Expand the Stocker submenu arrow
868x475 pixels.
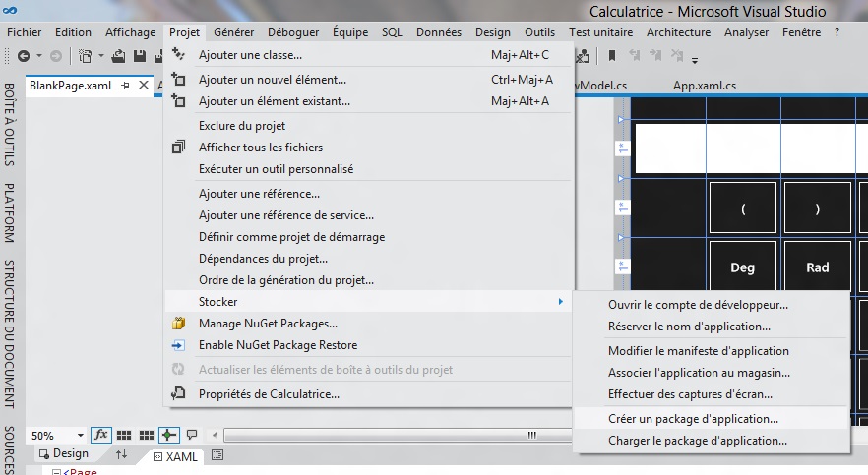point(561,301)
